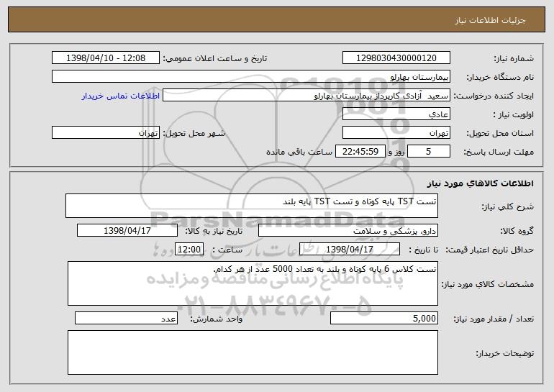Click the label شماره نیاز

(x=512, y=59)
